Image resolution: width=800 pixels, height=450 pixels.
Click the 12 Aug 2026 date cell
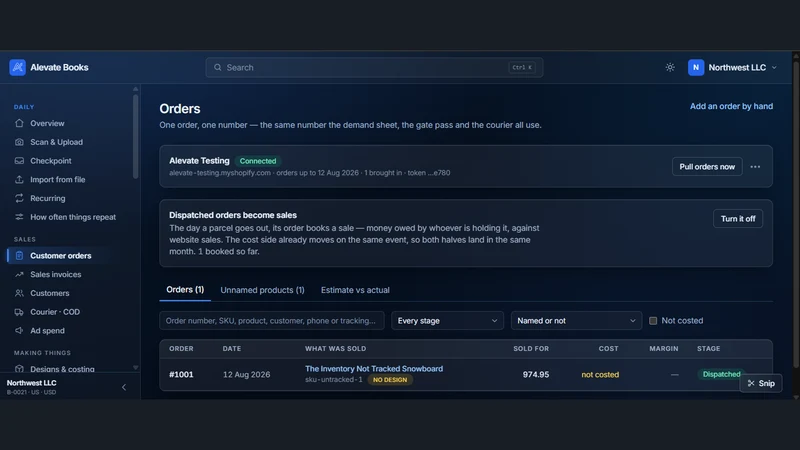click(246, 374)
